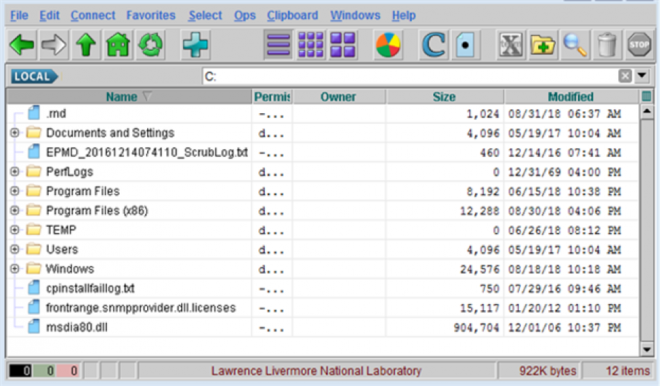Switch to detailed list view icon
The image size is (660, 386).
pos(279,44)
